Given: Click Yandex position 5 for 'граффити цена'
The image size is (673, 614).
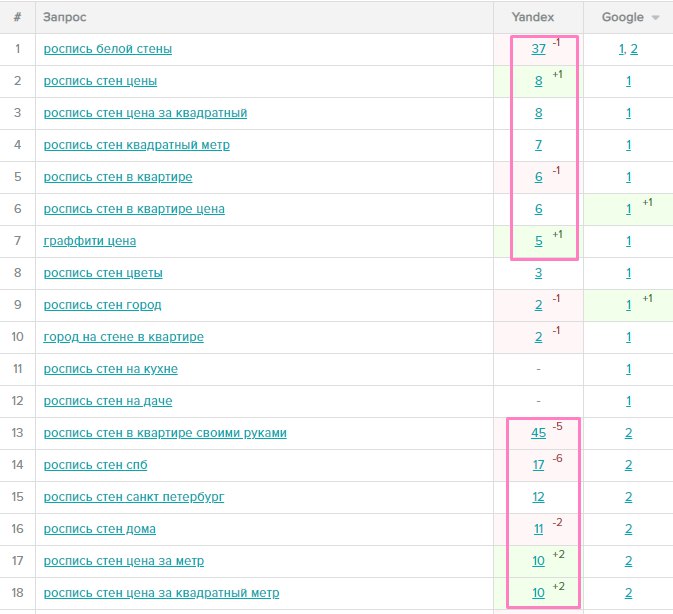Looking at the screenshot, I should [x=539, y=241].
